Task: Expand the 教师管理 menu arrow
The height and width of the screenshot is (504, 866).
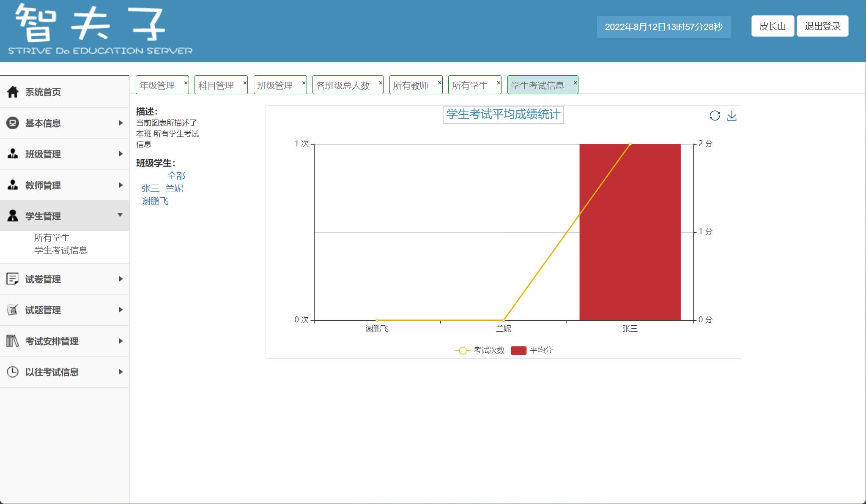Action: point(121,185)
